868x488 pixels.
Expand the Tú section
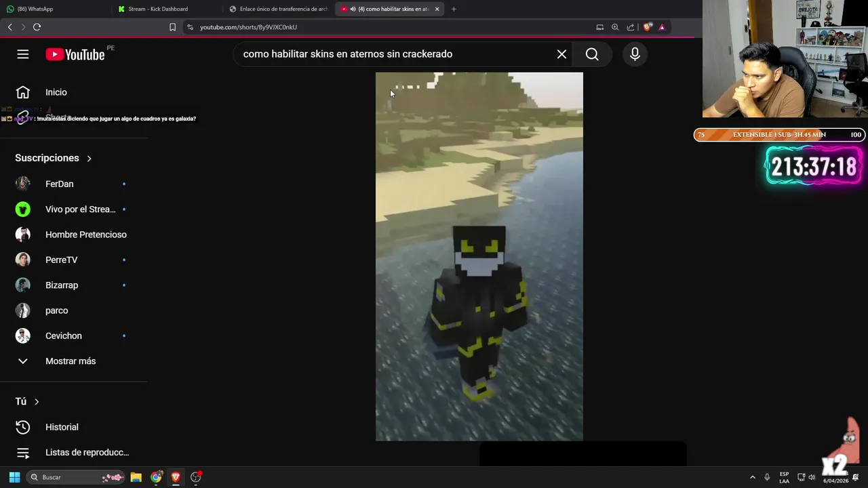click(x=27, y=401)
